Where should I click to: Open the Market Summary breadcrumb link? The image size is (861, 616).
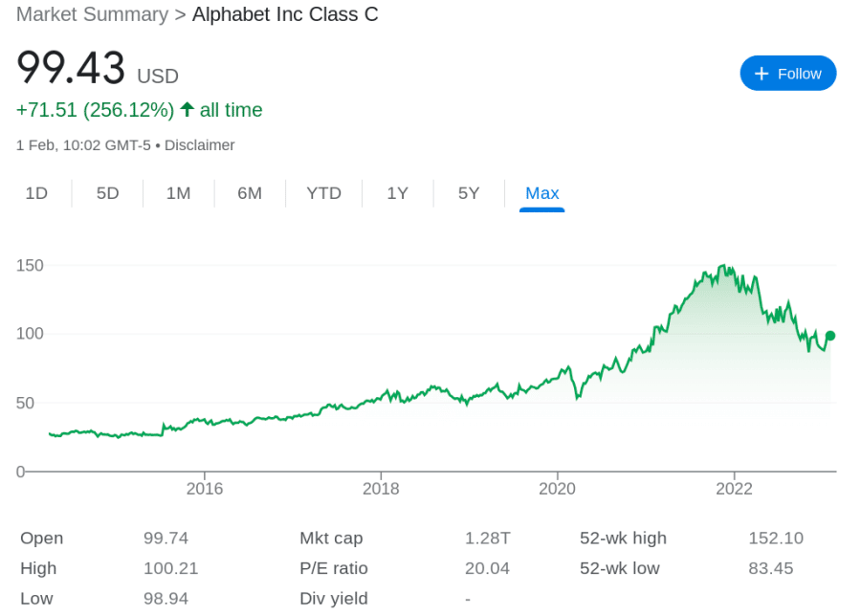(x=92, y=14)
